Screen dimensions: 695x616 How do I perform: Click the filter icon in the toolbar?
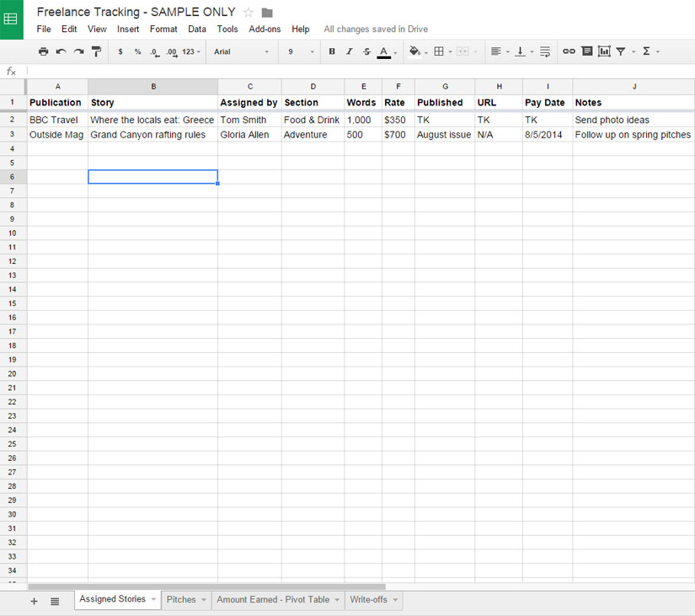(621, 51)
